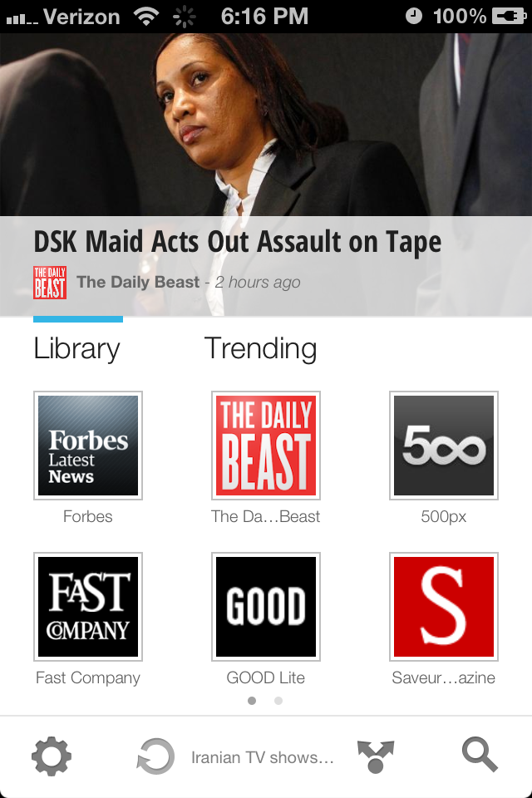532x798 pixels.
Task: Tap the battery indicator in status bar
Action: point(509,17)
